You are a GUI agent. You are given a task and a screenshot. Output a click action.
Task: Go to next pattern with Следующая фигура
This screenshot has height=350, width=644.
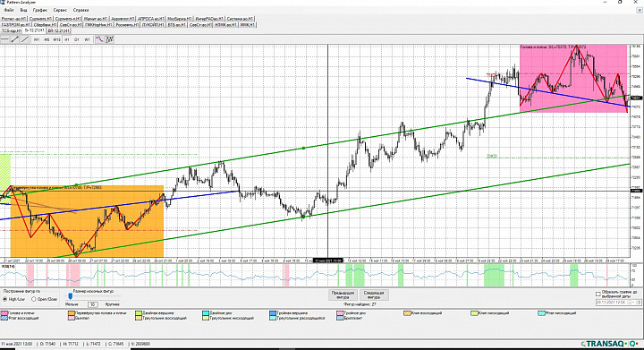[x=374, y=295]
